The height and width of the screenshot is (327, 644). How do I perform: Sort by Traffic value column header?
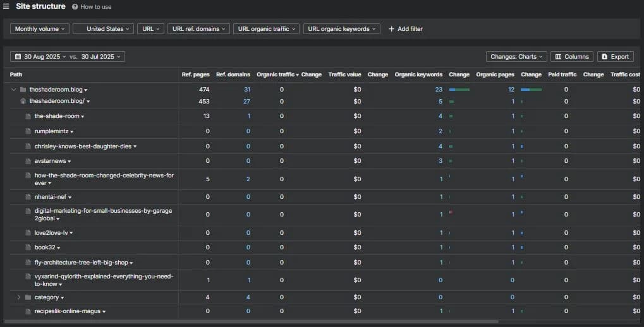344,74
